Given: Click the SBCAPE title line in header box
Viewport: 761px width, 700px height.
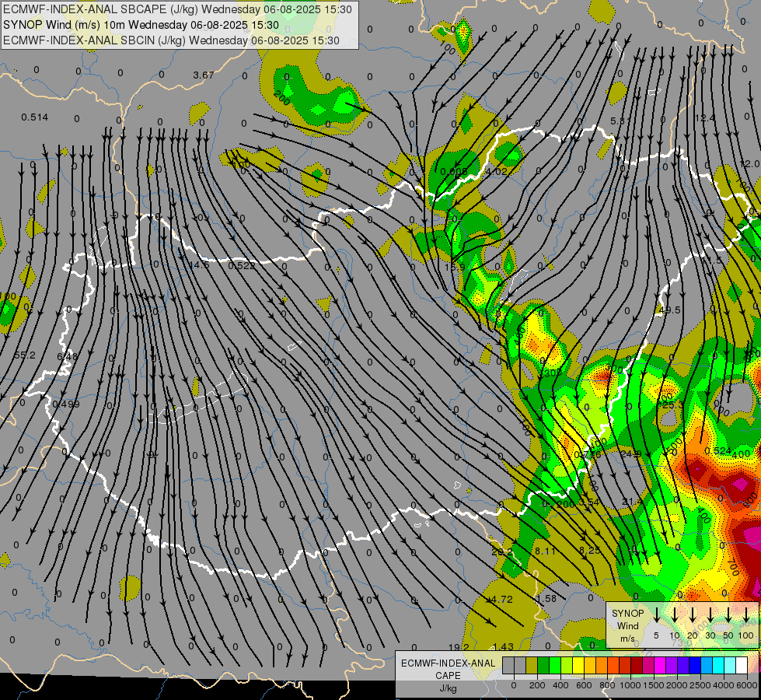Looking at the screenshot, I should [x=178, y=9].
